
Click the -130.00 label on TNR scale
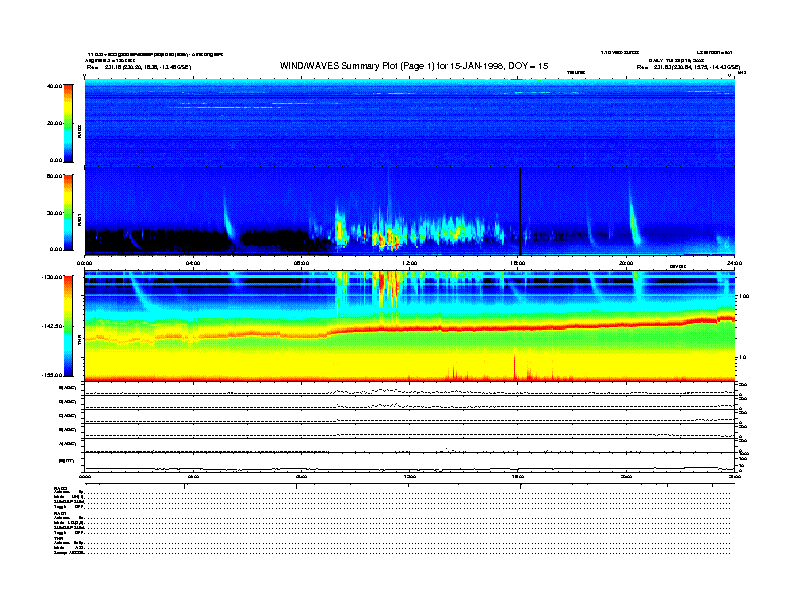tap(52, 277)
